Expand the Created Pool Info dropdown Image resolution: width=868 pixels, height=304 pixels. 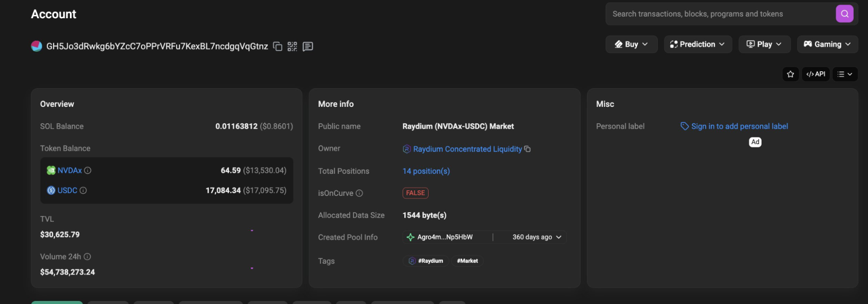coord(559,237)
